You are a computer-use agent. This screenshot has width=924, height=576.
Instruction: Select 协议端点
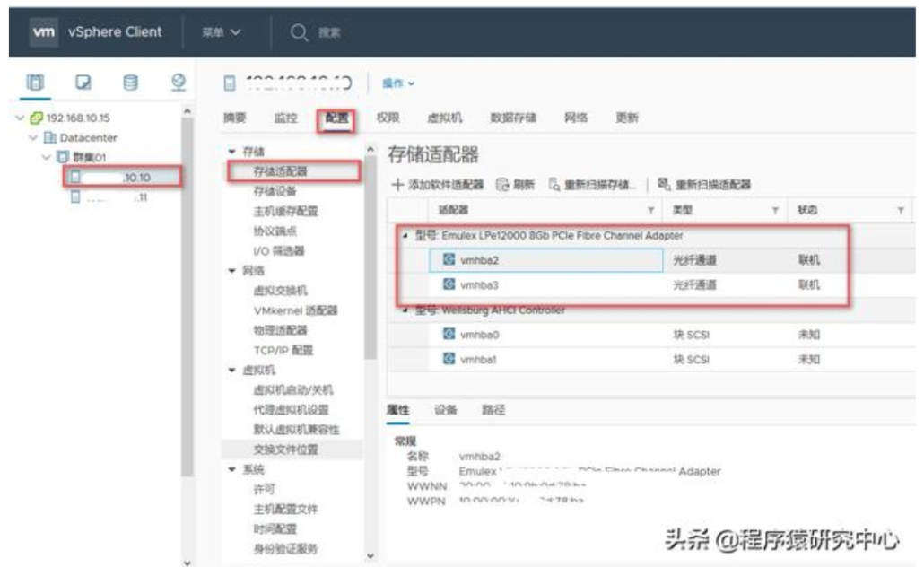click(x=275, y=231)
